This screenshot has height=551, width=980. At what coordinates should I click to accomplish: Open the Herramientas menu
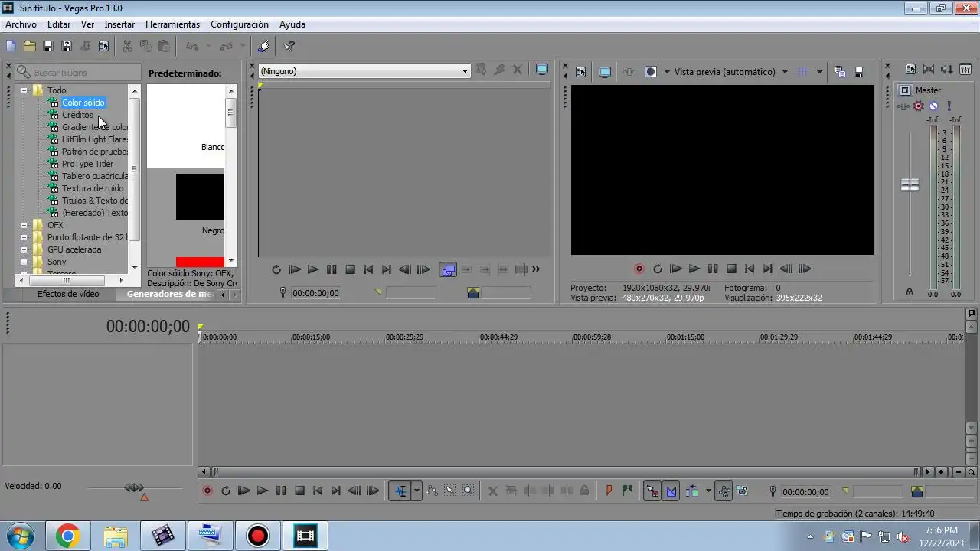172,24
